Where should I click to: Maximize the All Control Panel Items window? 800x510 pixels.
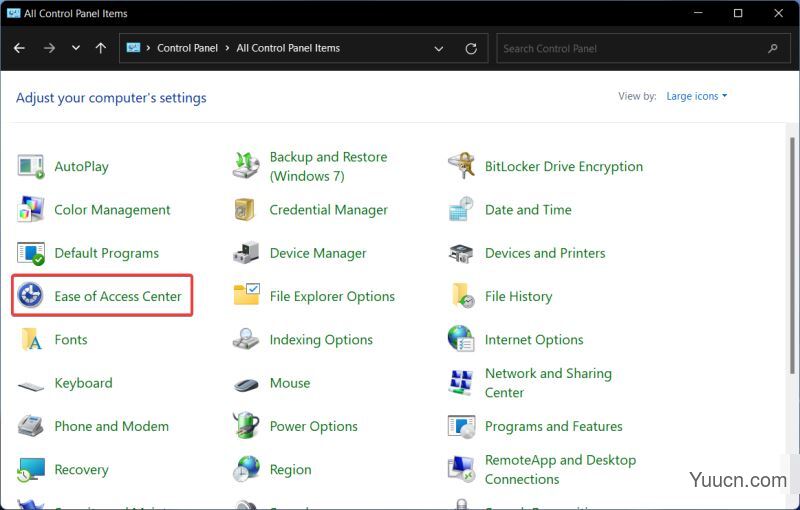point(738,13)
